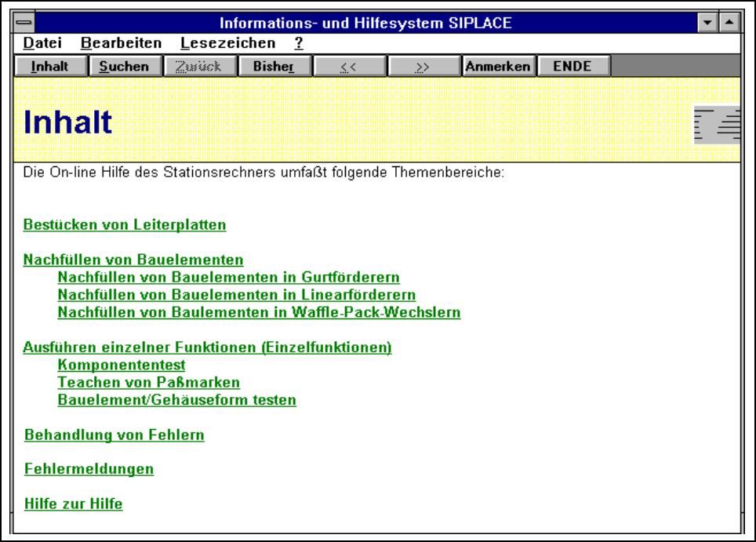Go to Behandlung von Fehlern
Screen dimensions: 756x542
click(114, 435)
